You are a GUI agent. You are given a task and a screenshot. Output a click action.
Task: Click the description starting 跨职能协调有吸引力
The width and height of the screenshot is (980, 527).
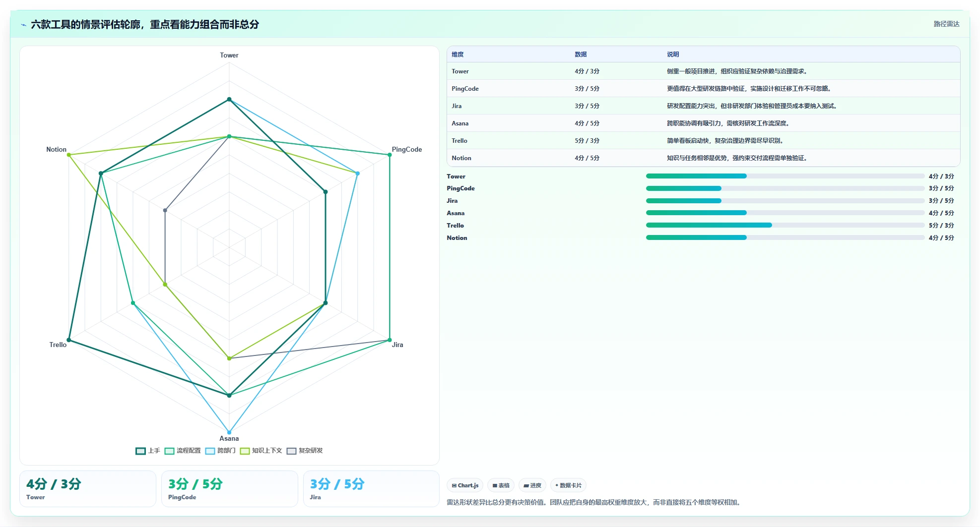(729, 123)
